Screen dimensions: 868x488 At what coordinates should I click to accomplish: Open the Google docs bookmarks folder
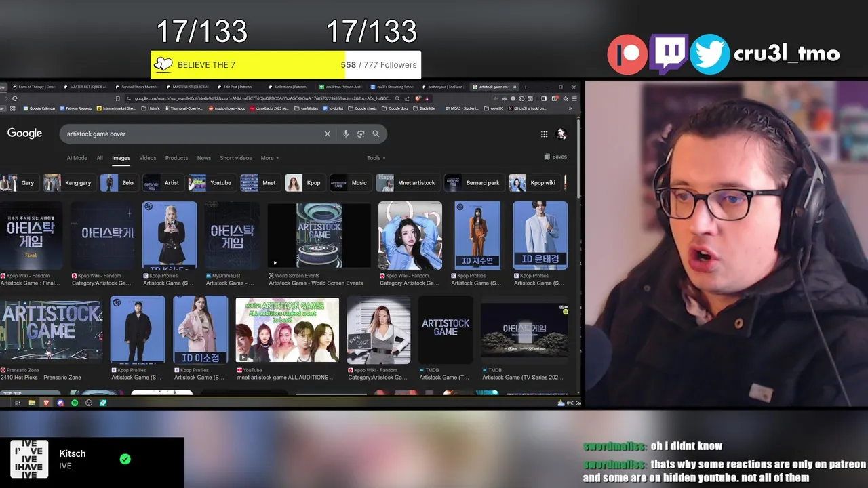tap(395, 108)
